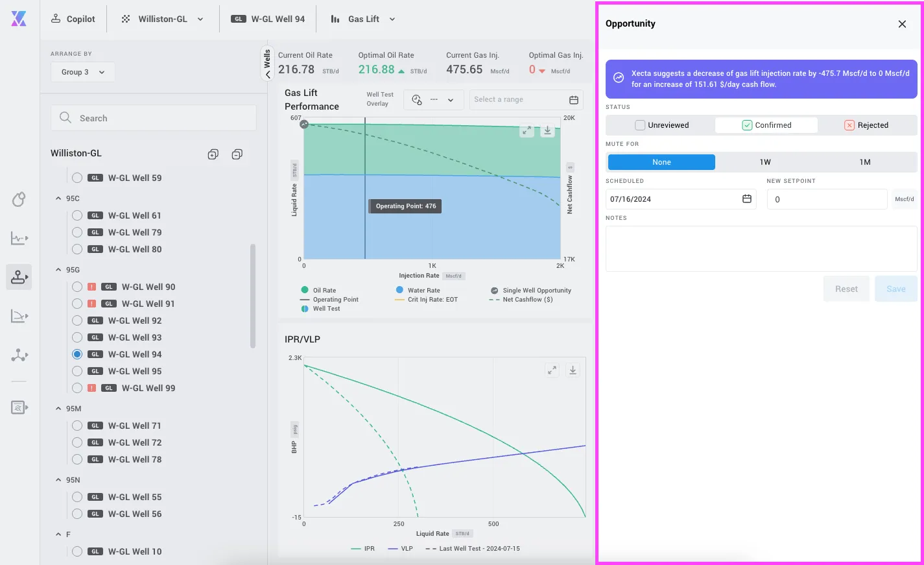The width and height of the screenshot is (924, 565).
Task: Collapse the 95M group
Action: coord(58,409)
